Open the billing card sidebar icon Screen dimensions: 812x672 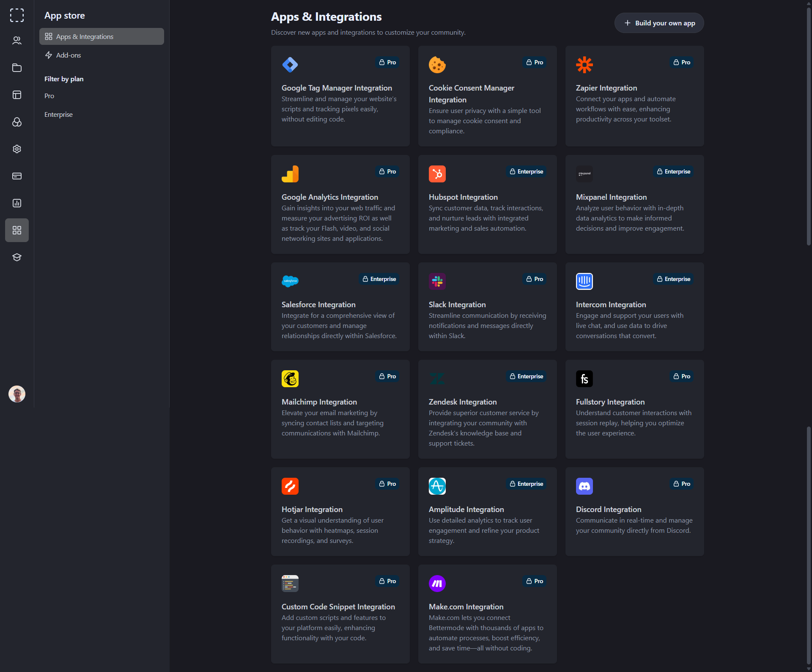17,176
